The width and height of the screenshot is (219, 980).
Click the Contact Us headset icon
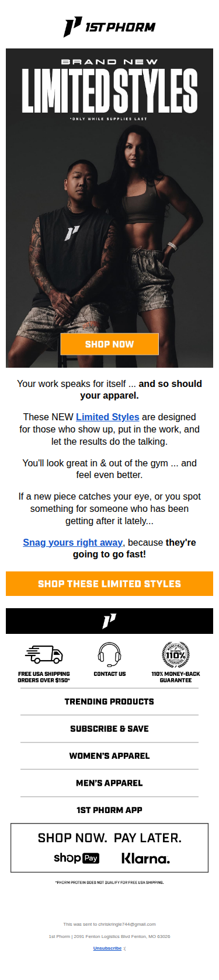coord(109,654)
